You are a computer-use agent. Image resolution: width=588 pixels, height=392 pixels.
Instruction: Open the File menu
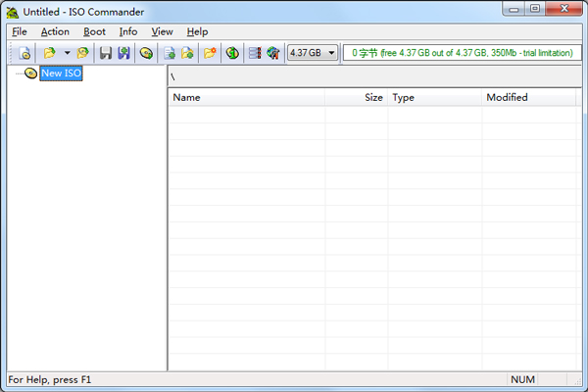coord(20,32)
